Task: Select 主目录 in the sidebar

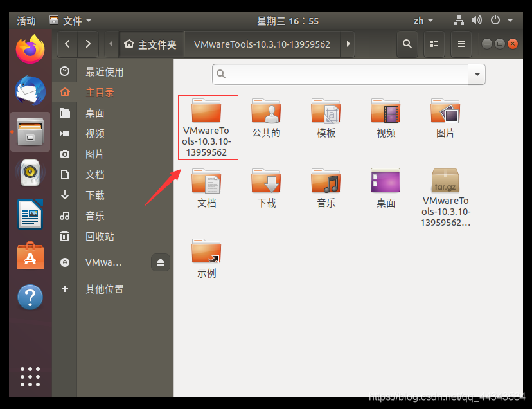Action: click(x=112, y=93)
